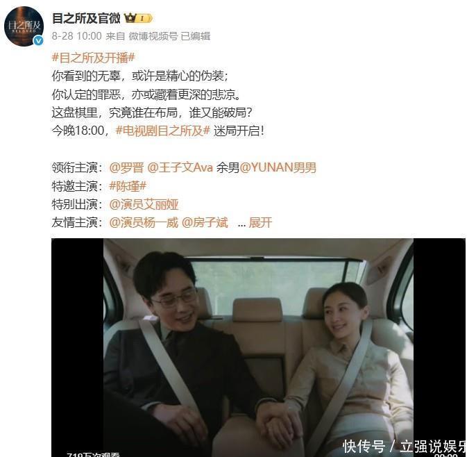
Task: Visit the @演员杨一威 profile mention
Action: pos(144,223)
